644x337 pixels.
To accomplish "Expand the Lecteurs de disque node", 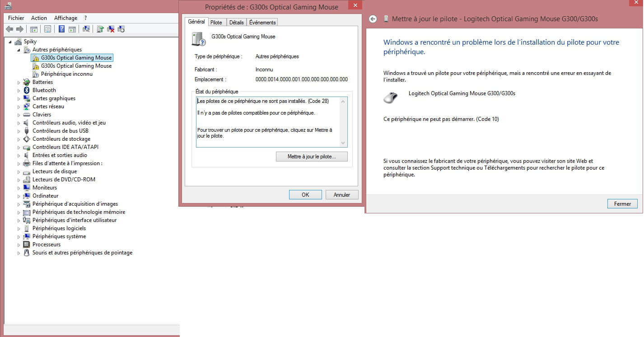I will pyautogui.click(x=19, y=171).
